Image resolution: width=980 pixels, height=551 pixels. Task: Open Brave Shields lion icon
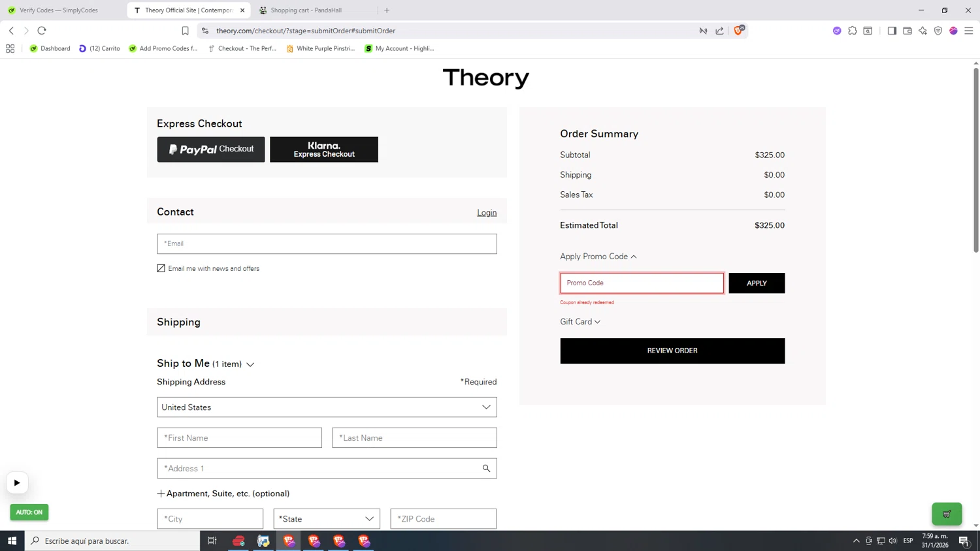(x=738, y=30)
